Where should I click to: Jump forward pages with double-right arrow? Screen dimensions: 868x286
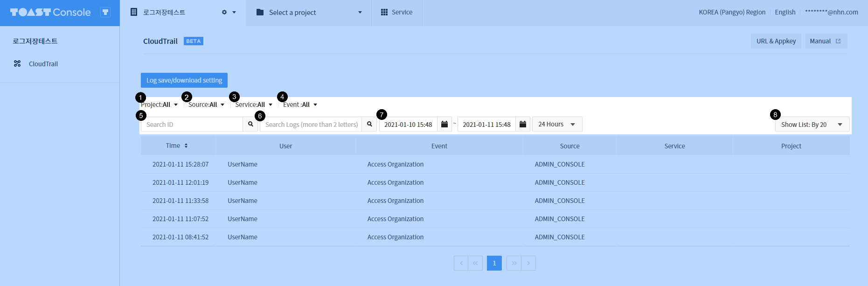click(514, 263)
